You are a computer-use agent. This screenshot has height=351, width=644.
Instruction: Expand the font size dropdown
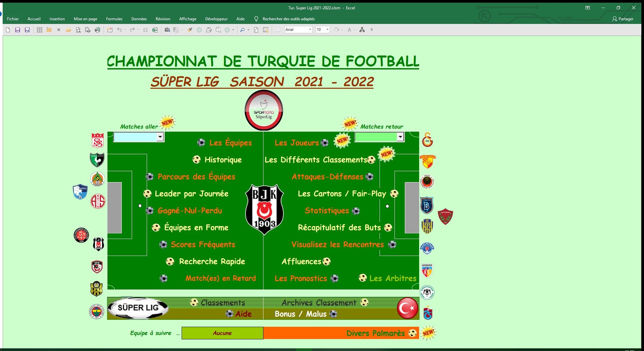(327, 30)
